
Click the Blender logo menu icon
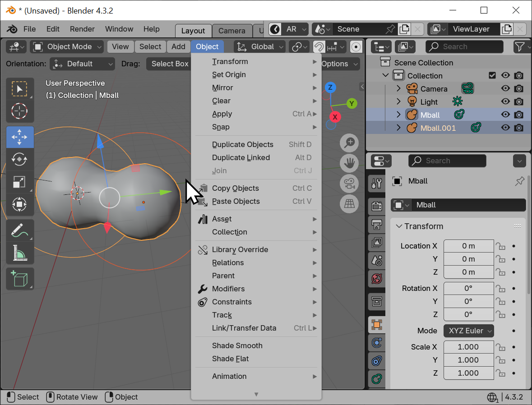click(12, 29)
